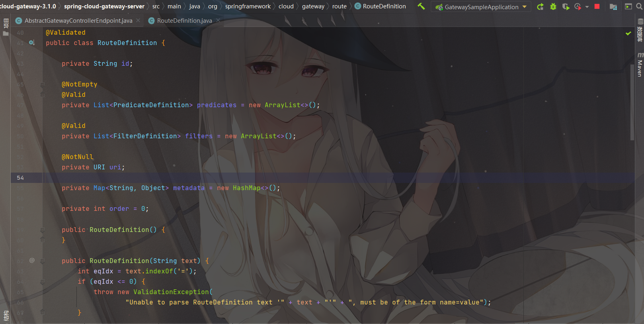Viewport: 644px width, 324px height.
Task: Click the 'uri' field name
Action: coord(115,167)
